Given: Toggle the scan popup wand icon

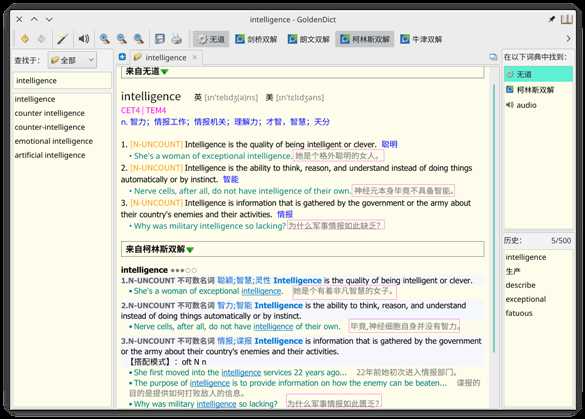Looking at the screenshot, I should [x=62, y=39].
